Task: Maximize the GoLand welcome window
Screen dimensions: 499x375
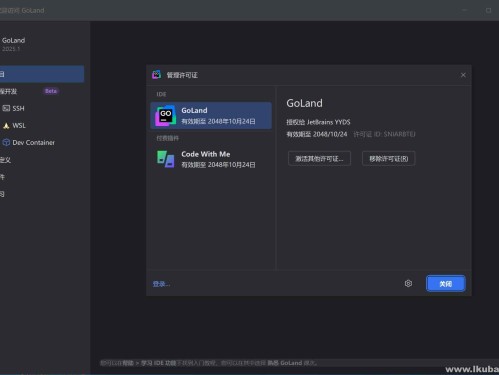Action: (x=488, y=10)
